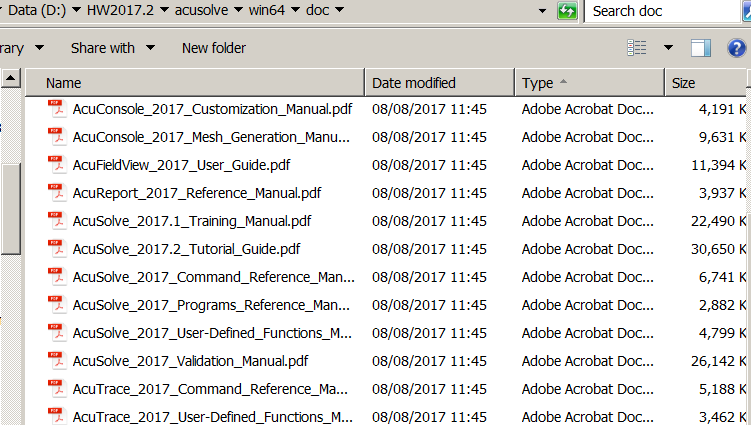This screenshot has width=751, height=425.
Task: Click the change view icon
Action: click(637, 47)
